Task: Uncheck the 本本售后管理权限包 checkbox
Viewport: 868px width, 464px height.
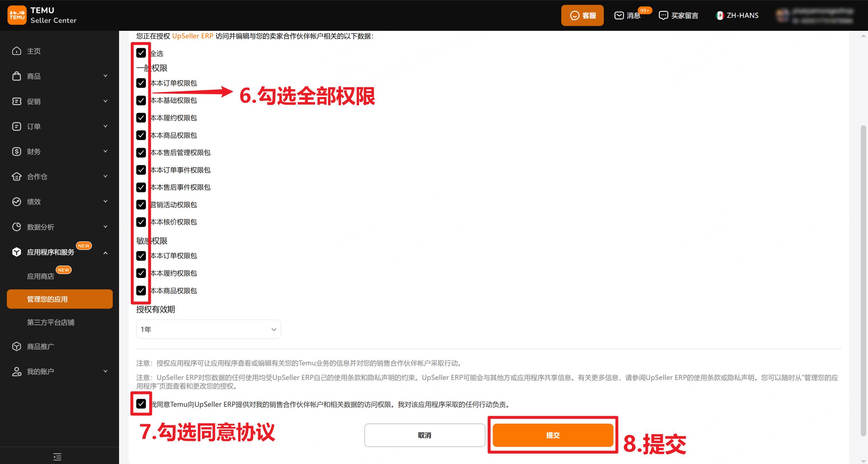Action: coord(141,152)
